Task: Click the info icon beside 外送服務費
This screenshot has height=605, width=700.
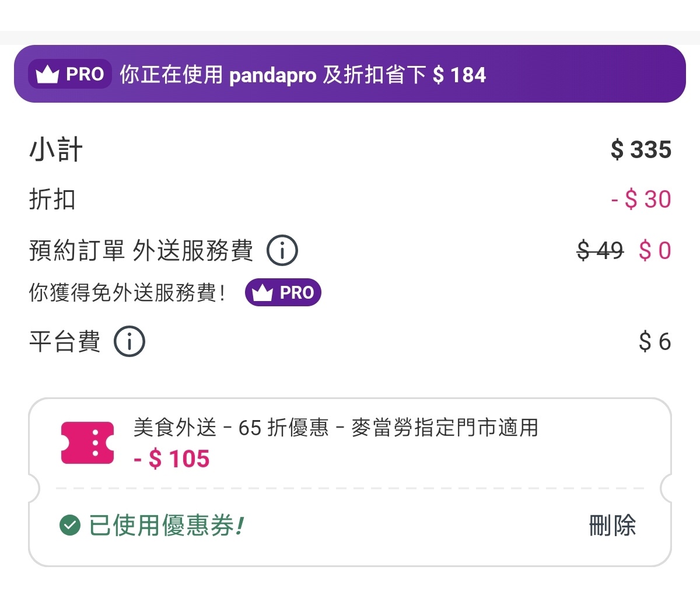Action: pyautogui.click(x=282, y=251)
